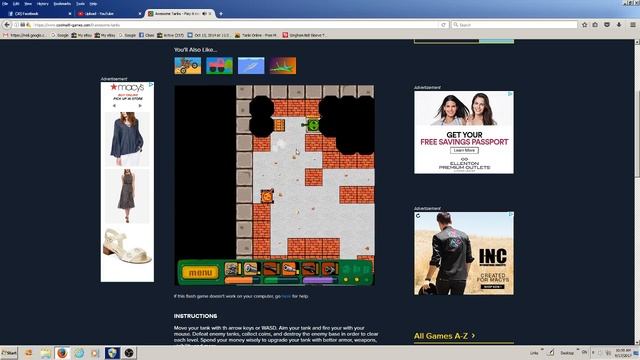Follow the blue help link below game
Screen dimensions: 640x360
pos(286,296)
